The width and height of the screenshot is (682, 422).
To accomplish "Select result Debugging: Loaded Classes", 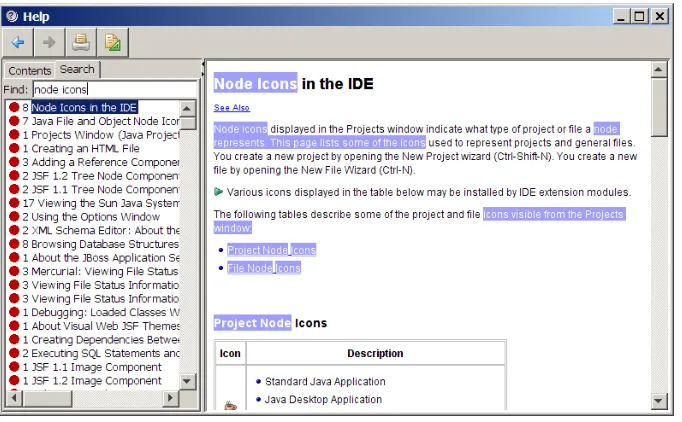I will (105, 312).
